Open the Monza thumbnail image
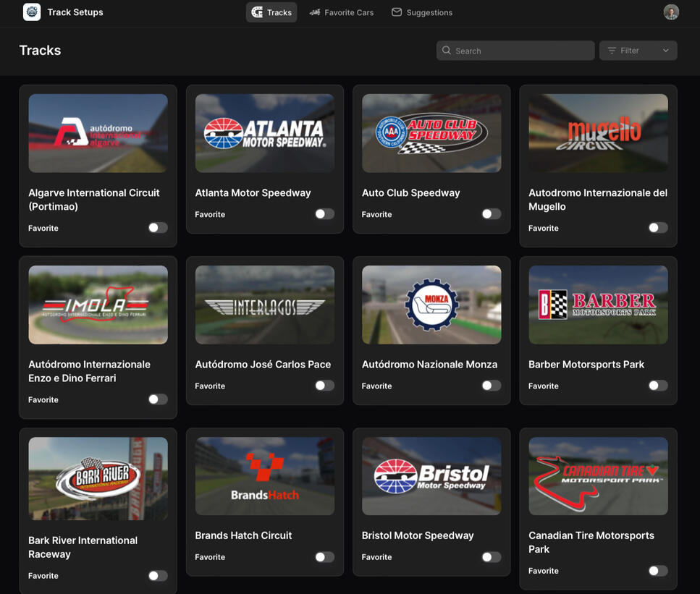700x594 pixels. pyautogui.click(x=431, y=305)
